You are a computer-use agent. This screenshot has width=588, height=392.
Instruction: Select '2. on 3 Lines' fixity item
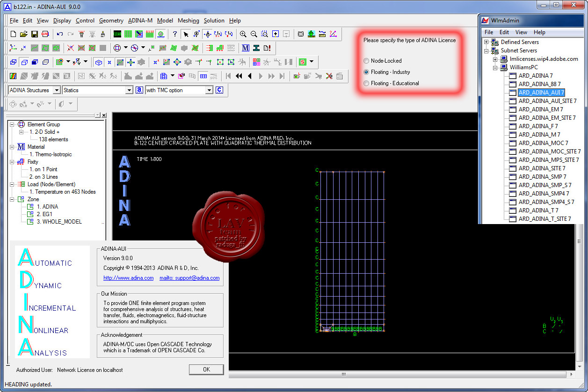coord(44,177)
